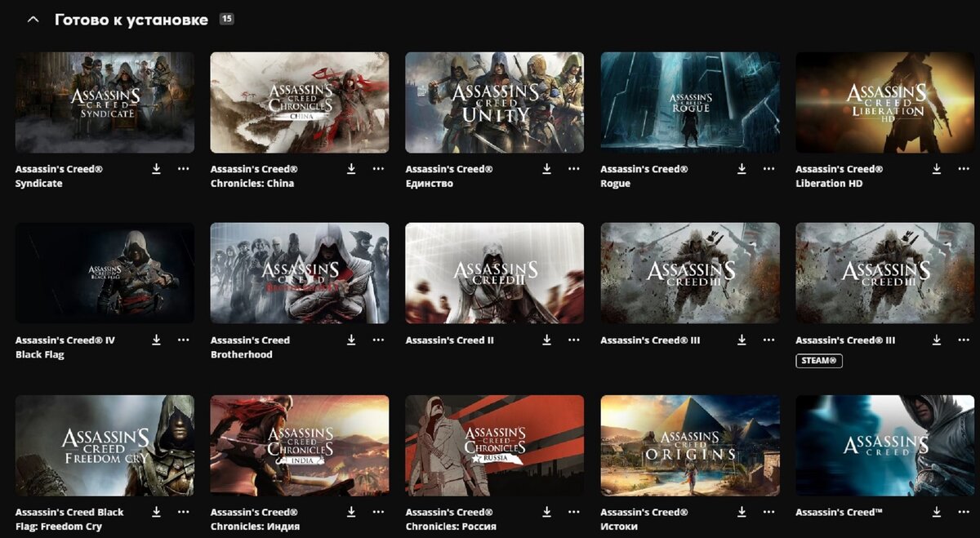Open more options for Liberation HD
This screenshot has width=980, height=538.
click(x=964, y=168)
